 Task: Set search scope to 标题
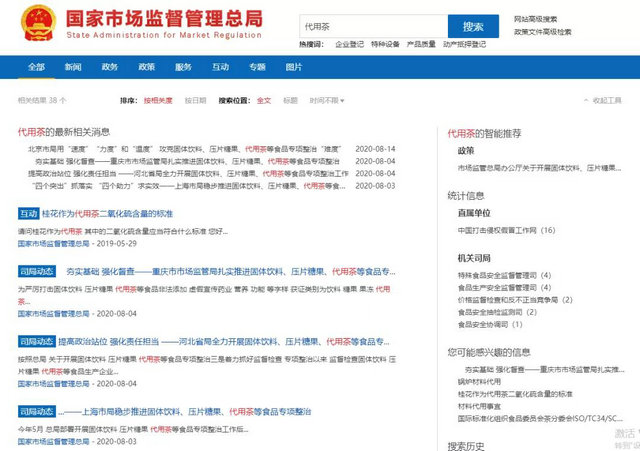(290, 101)
